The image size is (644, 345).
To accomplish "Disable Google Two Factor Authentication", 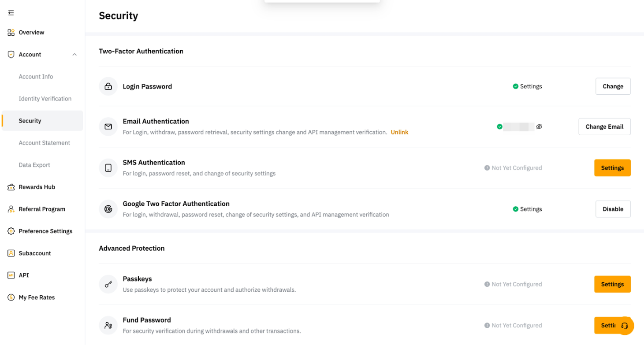I will coord(613,209).
